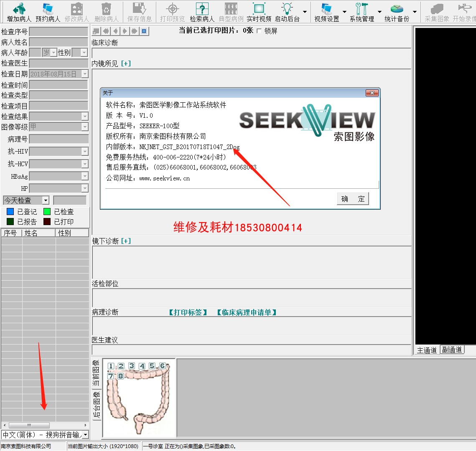476x451 pixels.
Task: Expand the 抗-HIV dropdown list
Action: pos(85,152)
